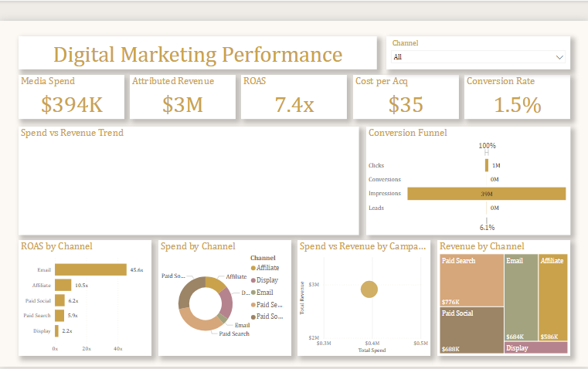588x369 pixels.
Task: Click the Digital Marketing Performance title
Action: pyautogui.click(x=198, y=55)
